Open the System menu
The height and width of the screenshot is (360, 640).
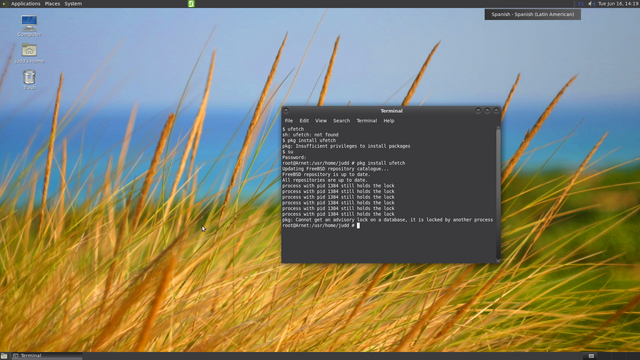pyautogui.click(x=73, y=4)
